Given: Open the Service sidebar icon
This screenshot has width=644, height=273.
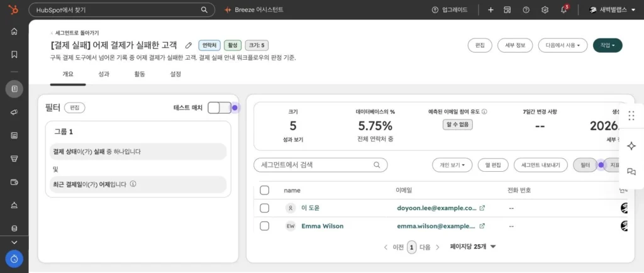Looking at the screenshot, I should (14, 205).
